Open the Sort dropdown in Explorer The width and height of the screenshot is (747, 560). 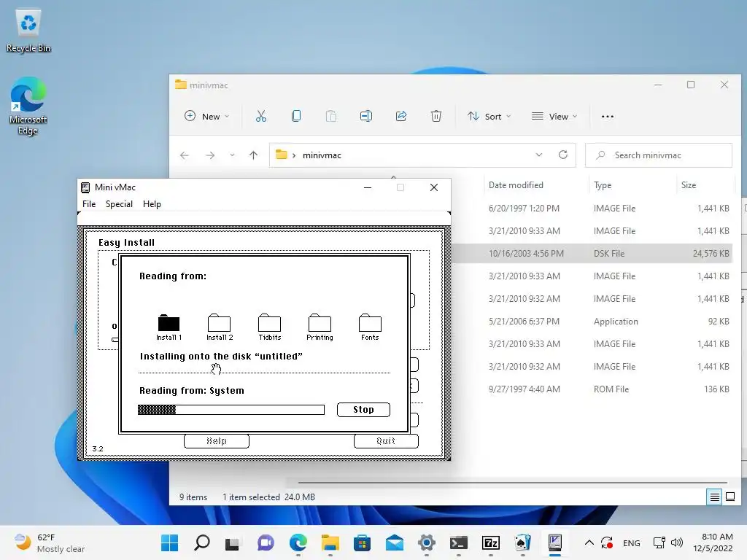point(489,116)
